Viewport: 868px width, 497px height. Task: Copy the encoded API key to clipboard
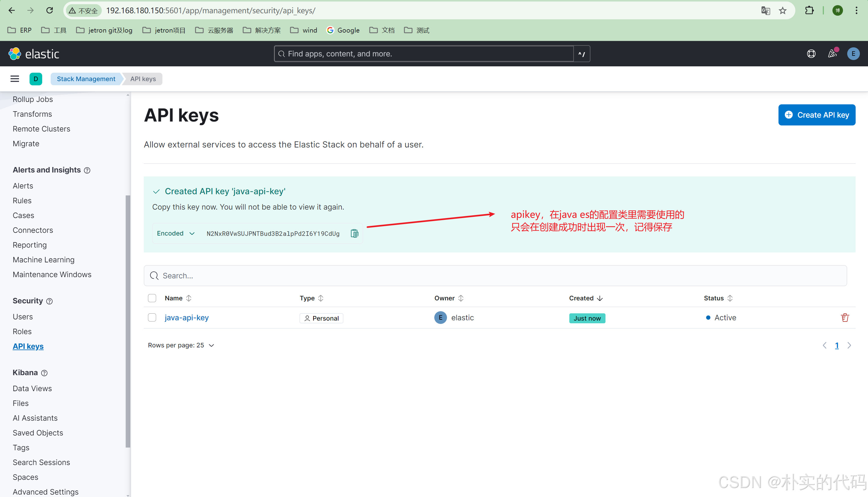pyautogui.click(x=354, y=233)
